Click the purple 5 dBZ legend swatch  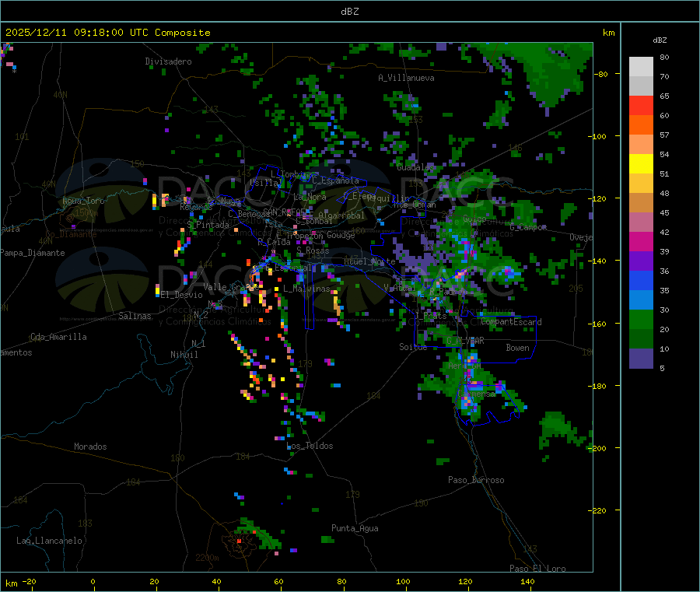click(641, 359)
